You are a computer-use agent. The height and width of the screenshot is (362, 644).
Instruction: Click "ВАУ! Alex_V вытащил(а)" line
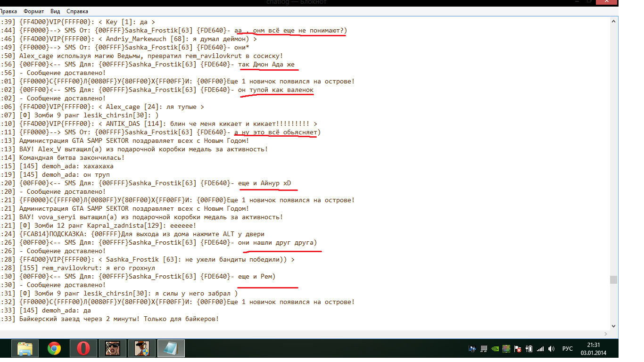(x=134, y=149)
